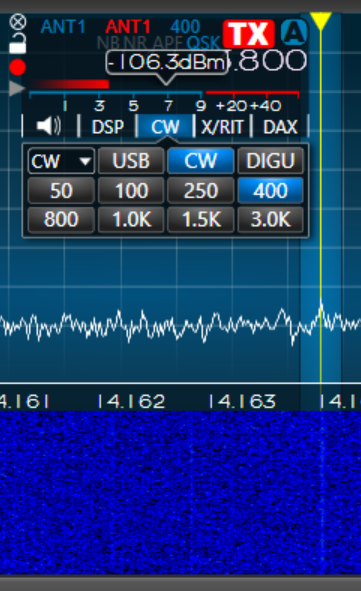Click the slice A letter indicator
The width and height of the screenshot is (361, 591).
tap(294, 32)
